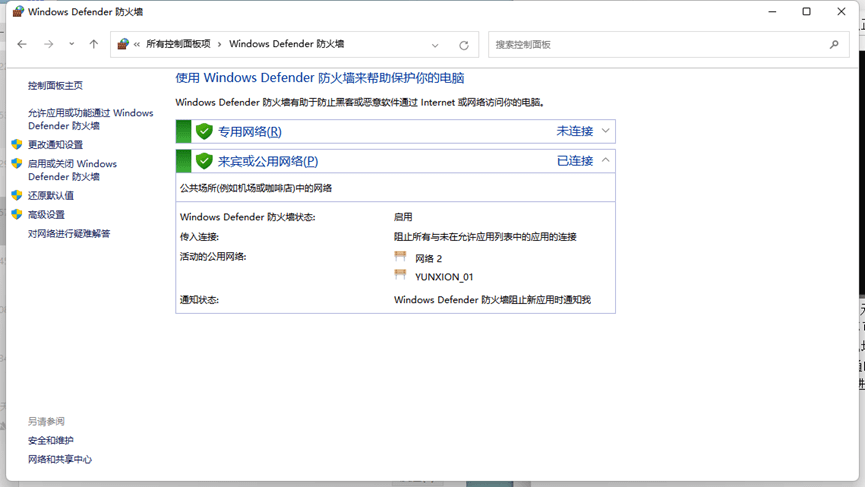The height and width of the screenshot is (487, 865).
Task: Click 还原默认值 link
Action: (x=51, y=195)
